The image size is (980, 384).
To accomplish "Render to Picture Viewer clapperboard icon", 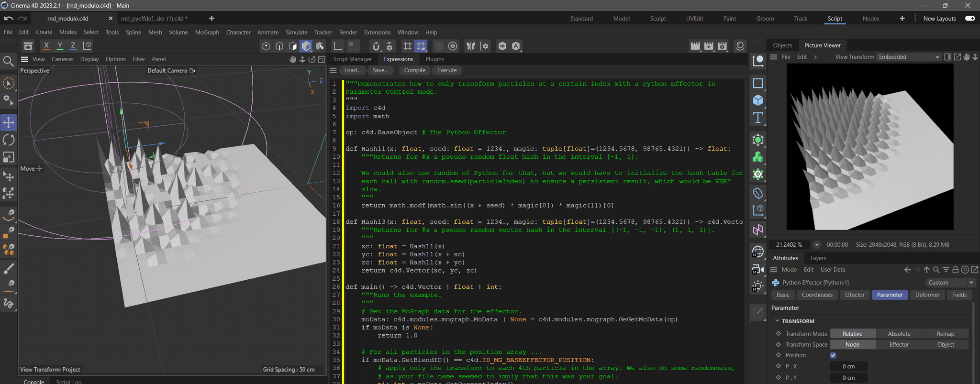I will (x=709, y=46).
